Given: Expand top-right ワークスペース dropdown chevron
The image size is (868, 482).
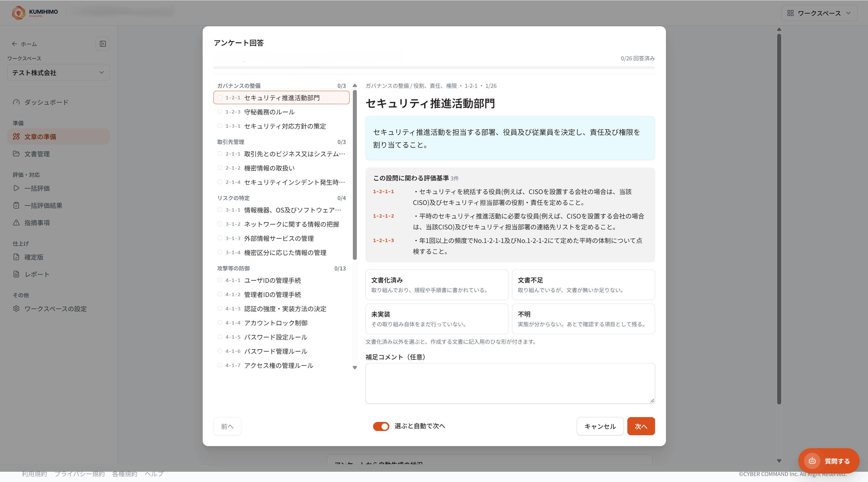Looking at the screenshot, I should (x=848, y=13).
